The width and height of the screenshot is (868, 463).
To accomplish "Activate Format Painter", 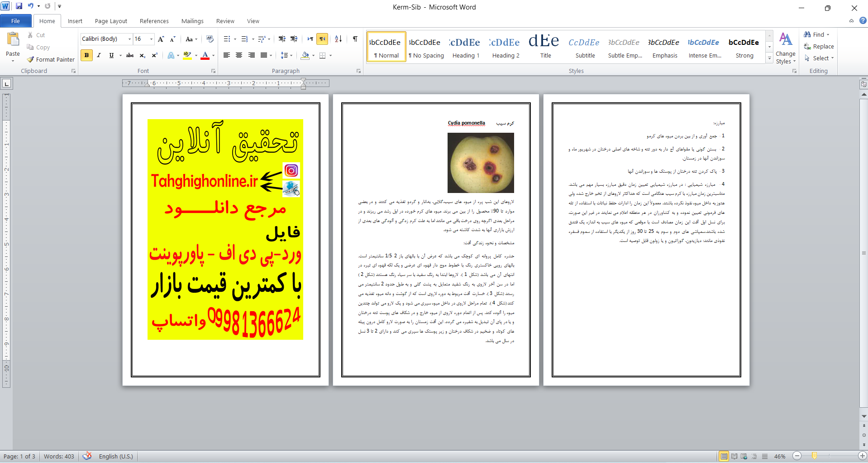I will pyautogui.click(x=51, y=59).
